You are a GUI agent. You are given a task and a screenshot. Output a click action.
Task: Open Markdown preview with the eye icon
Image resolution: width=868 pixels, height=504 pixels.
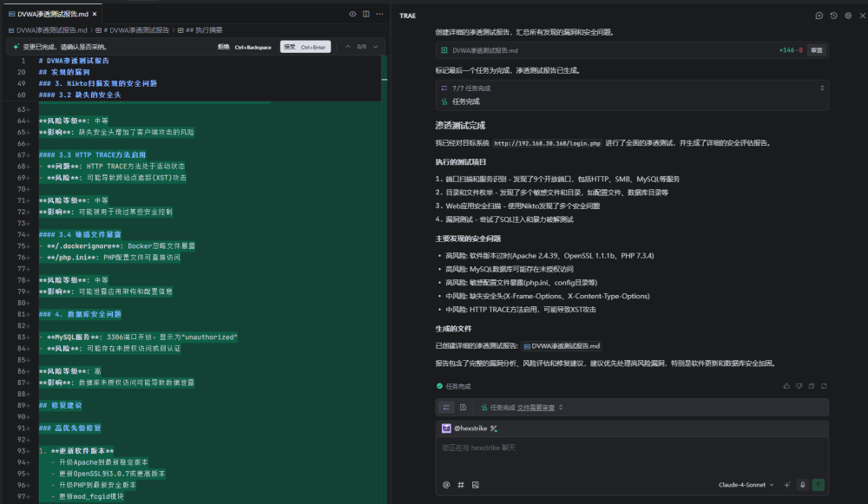point(352,15)
